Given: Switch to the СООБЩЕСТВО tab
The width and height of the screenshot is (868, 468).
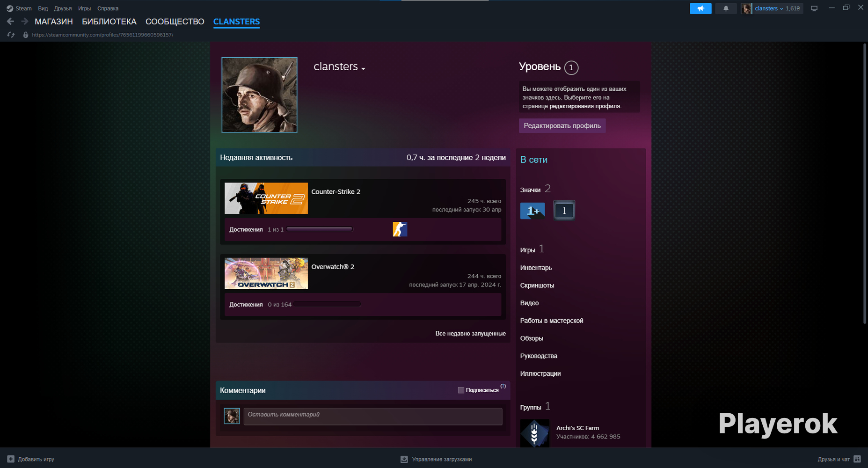Looking at the screenshot, I should point(175,22).
